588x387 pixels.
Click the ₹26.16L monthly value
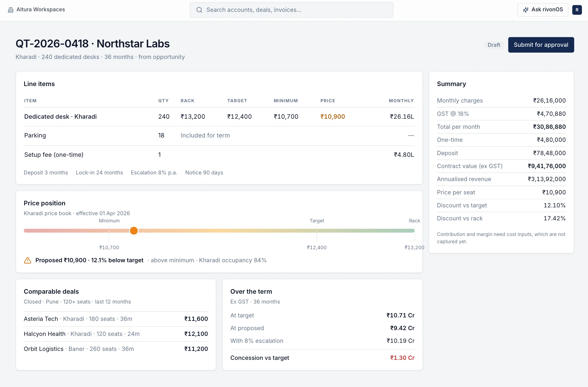click(402, 117)
